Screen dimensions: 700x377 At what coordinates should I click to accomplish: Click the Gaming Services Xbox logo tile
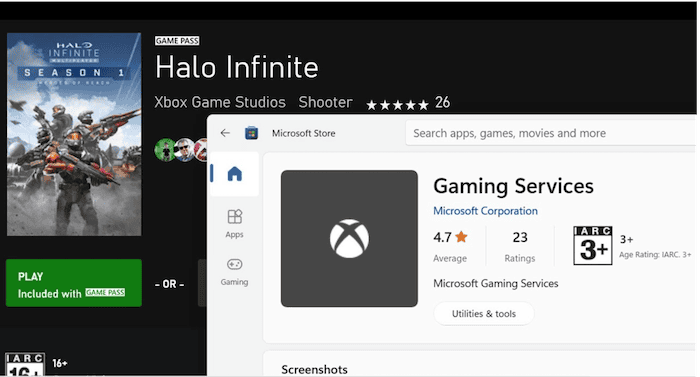click(349, 239)
